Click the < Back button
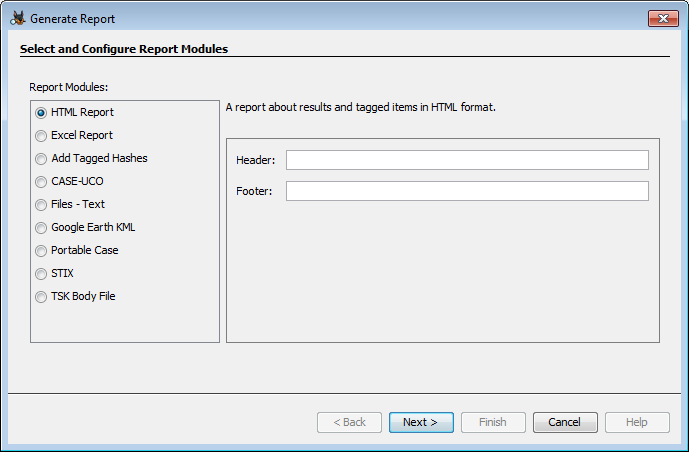Viewport: 689px width, 452px height. coord(349,422)
